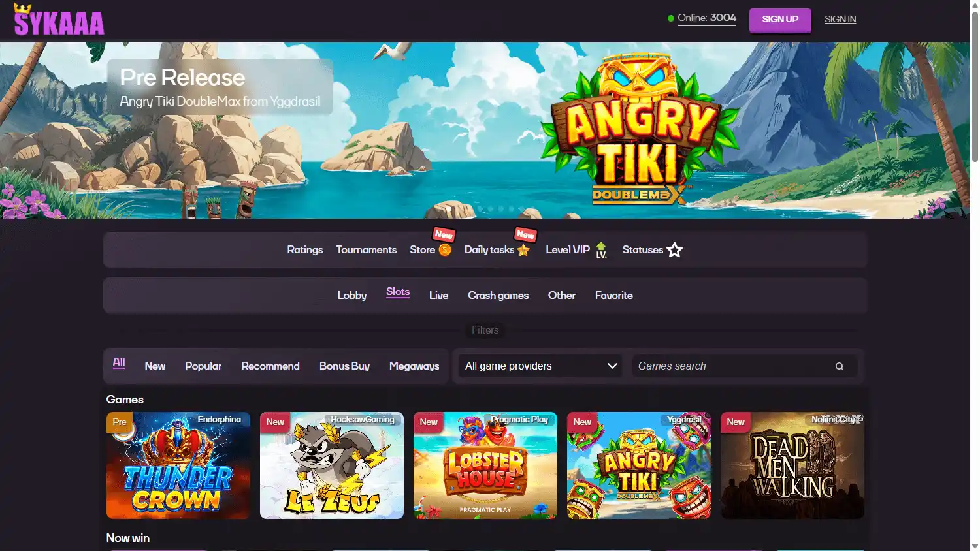Open the Tournaments page
The image size is (980, 551).
tap(367, 250)
